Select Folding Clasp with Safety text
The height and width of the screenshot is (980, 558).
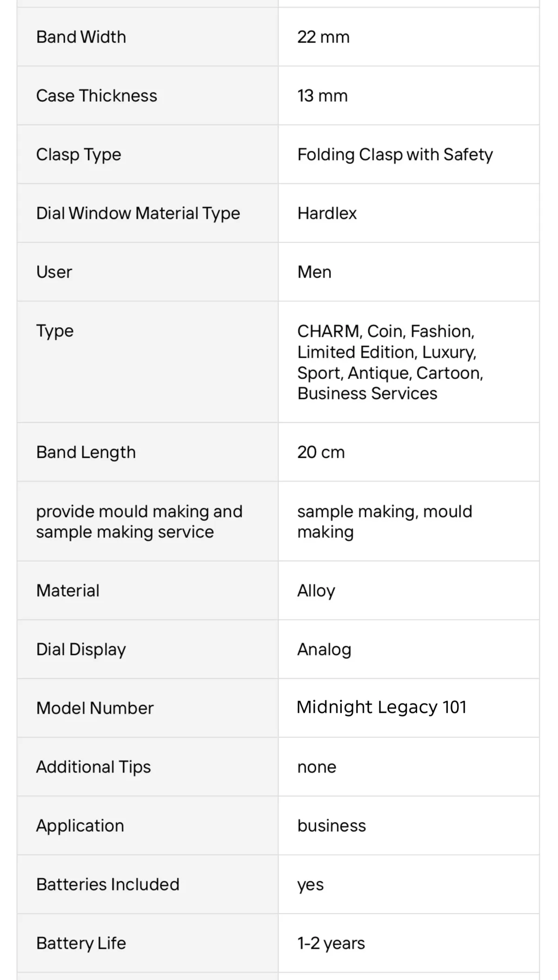click(395, 155)
